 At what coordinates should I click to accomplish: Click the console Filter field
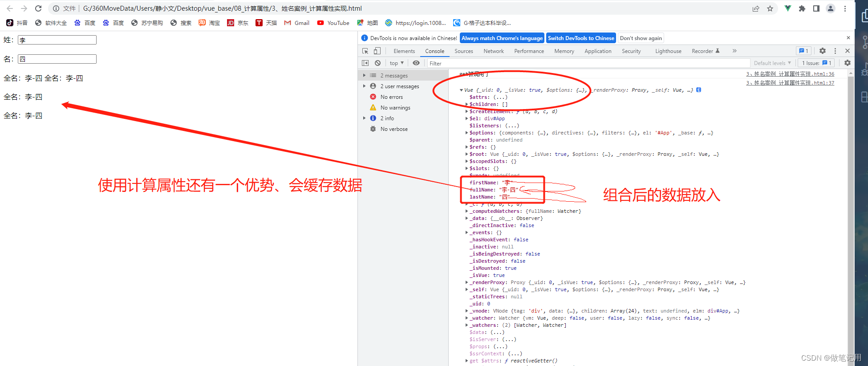588,63
